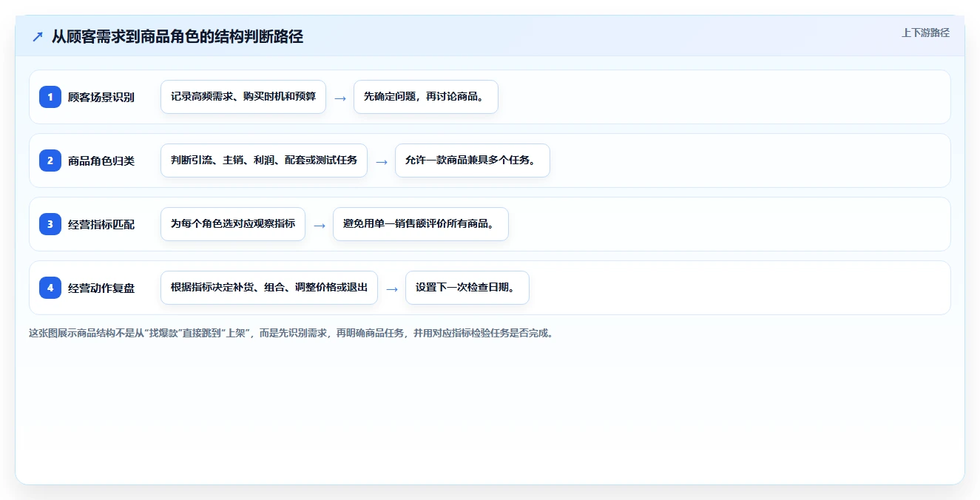Select the 经营指标匹配 step label

click(x=101, y=224)
